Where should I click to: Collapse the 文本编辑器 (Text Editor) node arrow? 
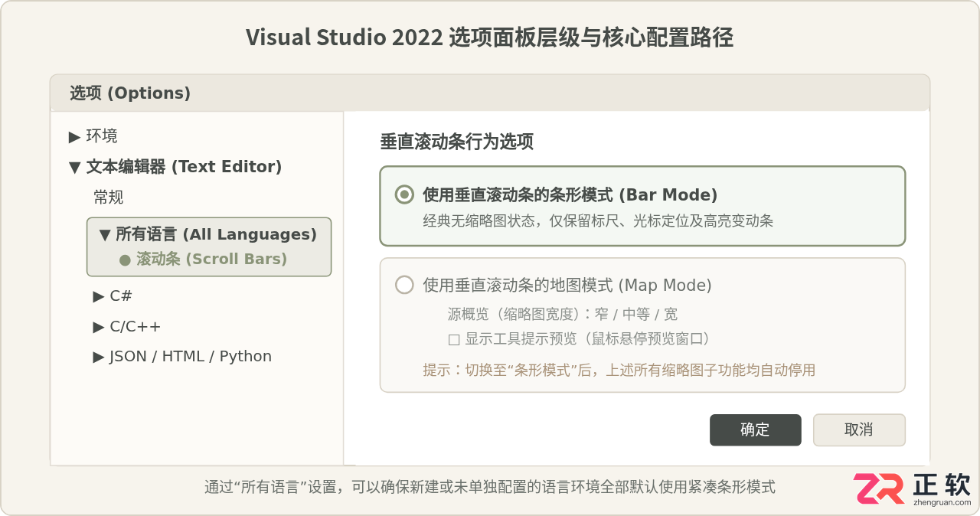74,167
